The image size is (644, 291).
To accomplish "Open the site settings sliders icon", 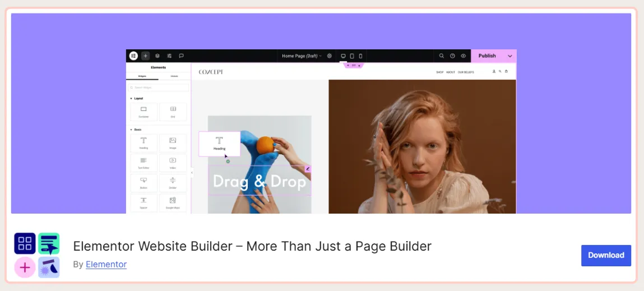I will pos(169,56).
